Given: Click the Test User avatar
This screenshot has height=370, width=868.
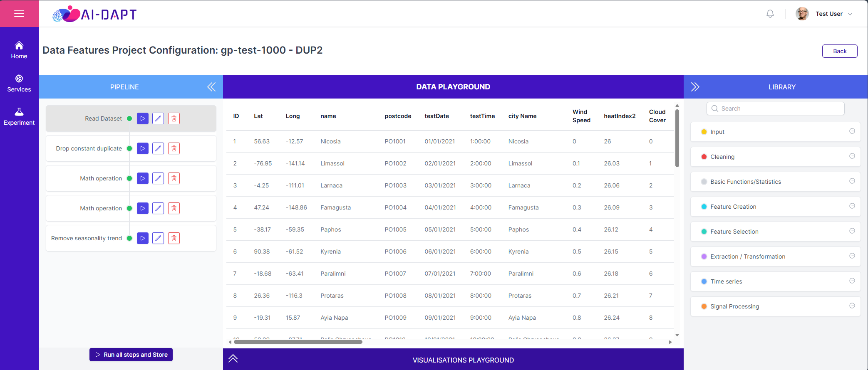Looking at the screenshot, I should (x=802, y=14).
